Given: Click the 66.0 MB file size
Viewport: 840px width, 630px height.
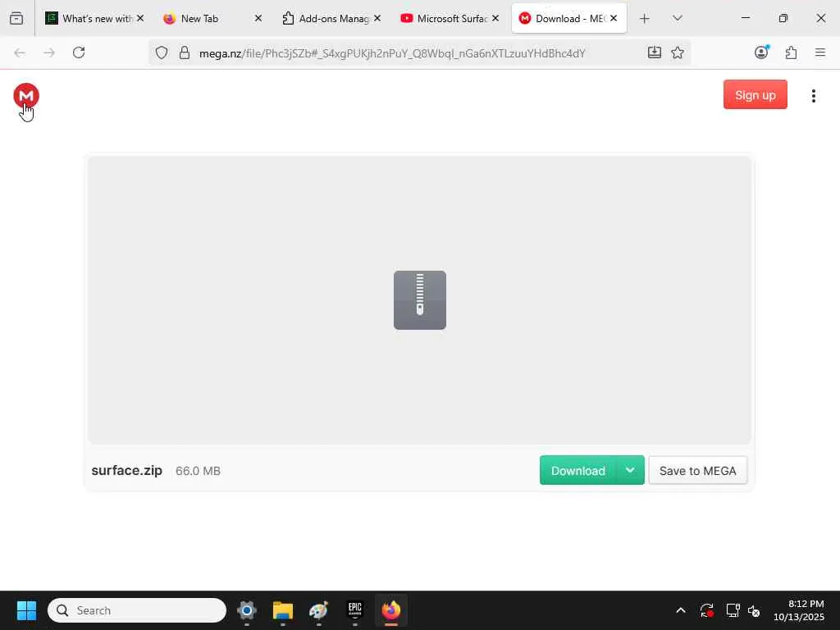Looking at the screenshot, I should tap(199, 471).
